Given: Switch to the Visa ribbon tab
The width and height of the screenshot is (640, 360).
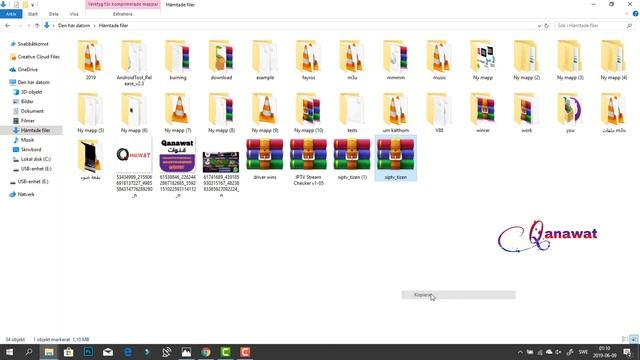Looking at the screenshot, I should tap(74, 14).
